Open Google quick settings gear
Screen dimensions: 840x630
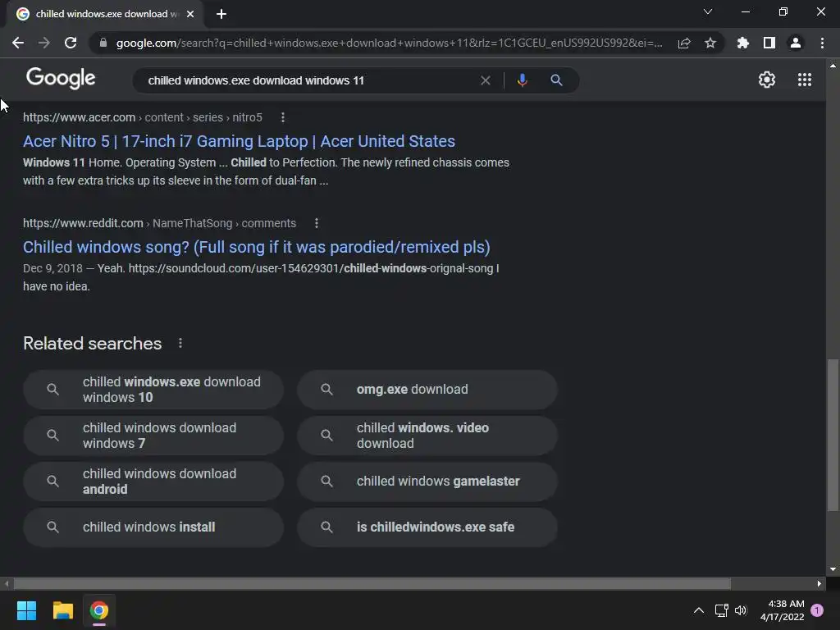[x=767, y=80]
